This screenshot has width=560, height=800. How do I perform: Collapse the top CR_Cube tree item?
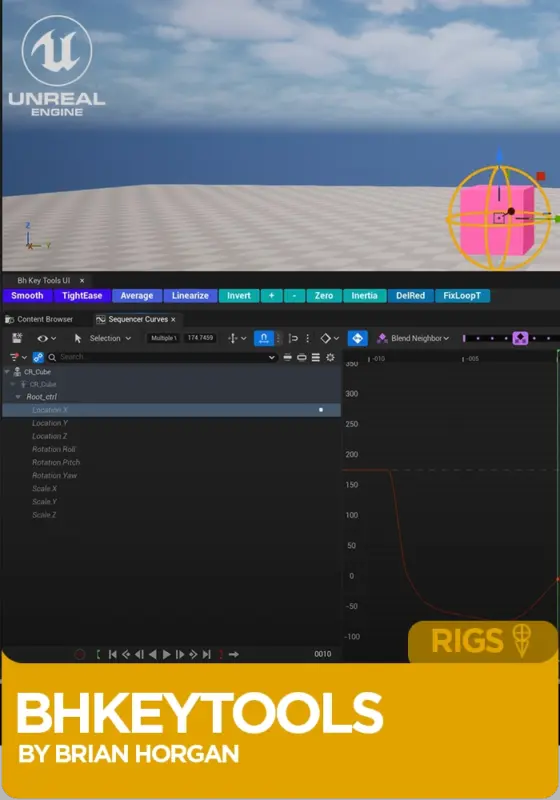click(x=7, y=372)
